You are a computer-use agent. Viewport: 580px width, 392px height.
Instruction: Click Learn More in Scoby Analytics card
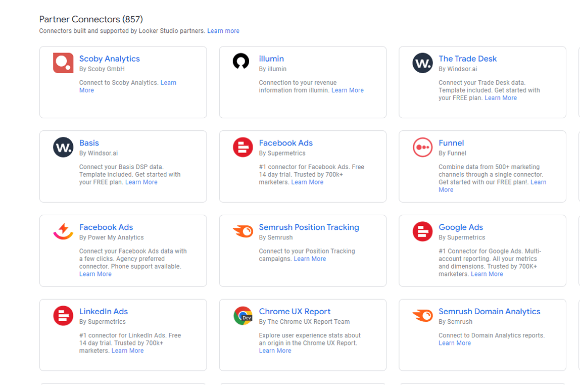pos(168,83)
